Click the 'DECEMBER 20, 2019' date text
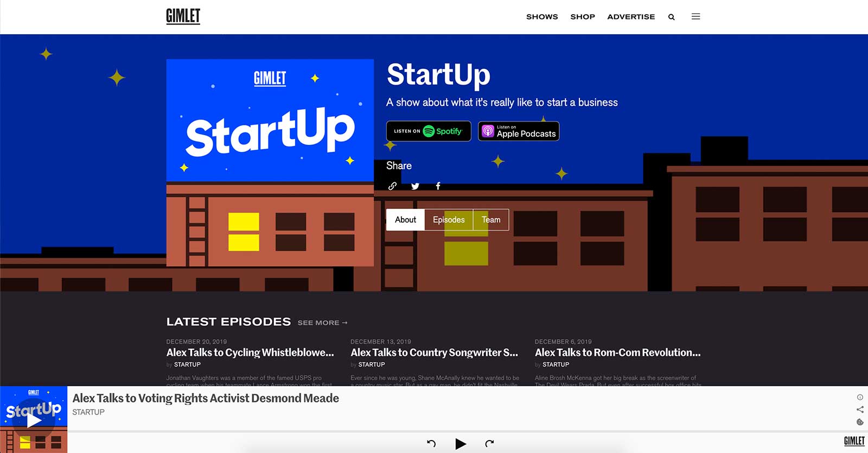Screen dimensions: 868x453 [196, 342]
